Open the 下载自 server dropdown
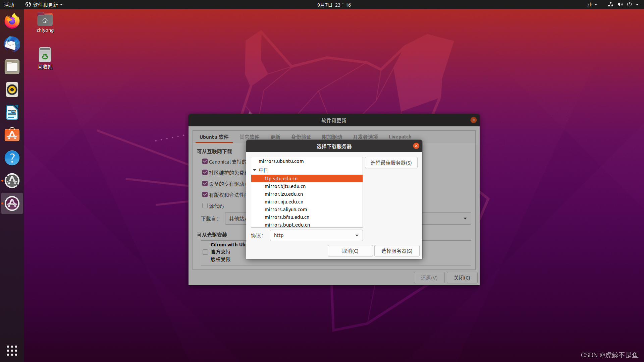Viewport: 644px width, 362px height. 465,218
